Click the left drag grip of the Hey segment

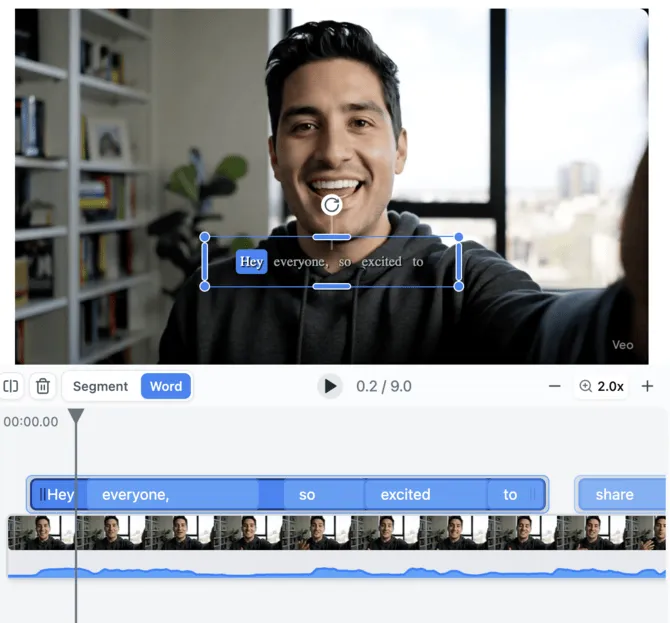coord(42,495)
